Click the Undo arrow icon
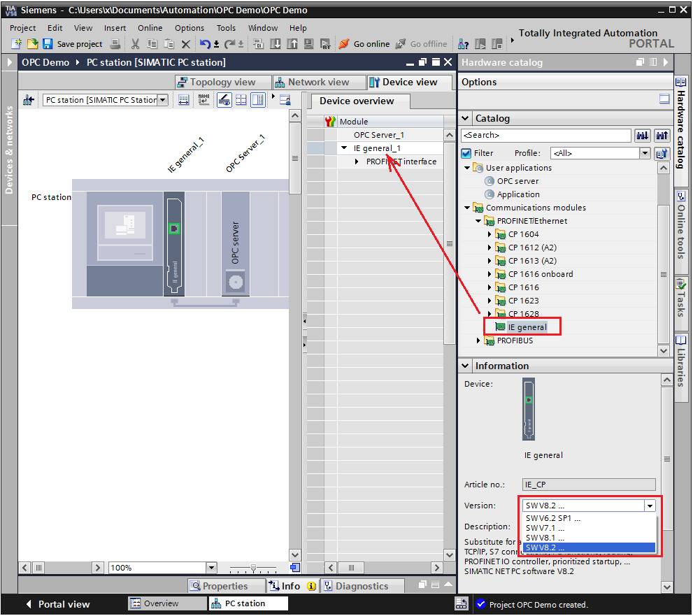The height and width of the screenshot is (616, 693). [205, 44]
